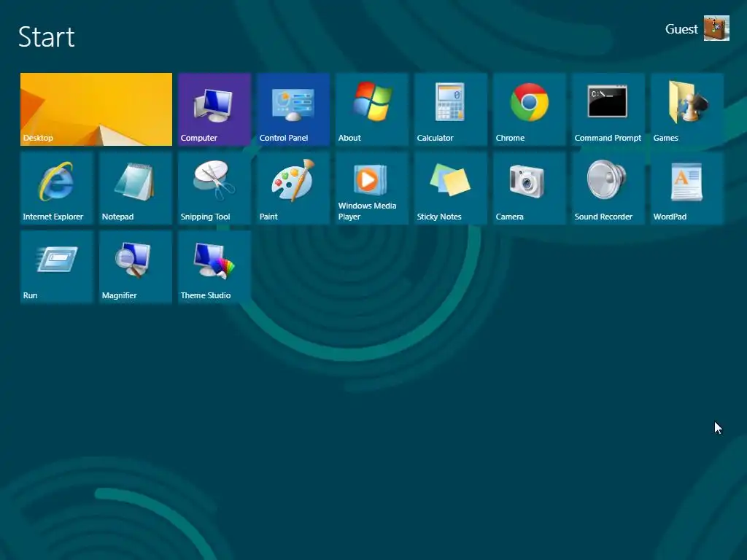Image resolution: width=747 pixels, height=560 pixels.
Task: Open the Games folder tile
Action: pos(687,109)
